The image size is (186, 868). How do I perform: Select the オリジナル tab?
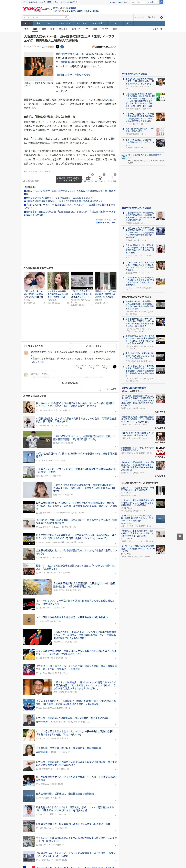[x=81, y=24]
